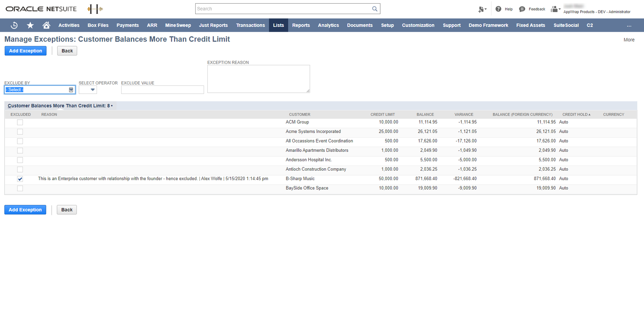Click the top Back button

tap(67, 51)
